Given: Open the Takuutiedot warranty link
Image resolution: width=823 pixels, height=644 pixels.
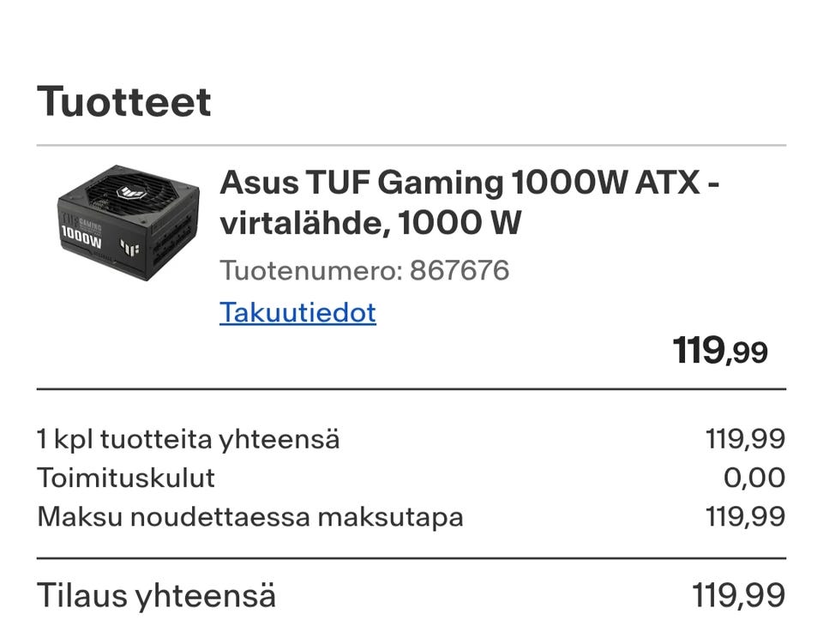Looking at the screenshot, I should click(x=297, y=312).
